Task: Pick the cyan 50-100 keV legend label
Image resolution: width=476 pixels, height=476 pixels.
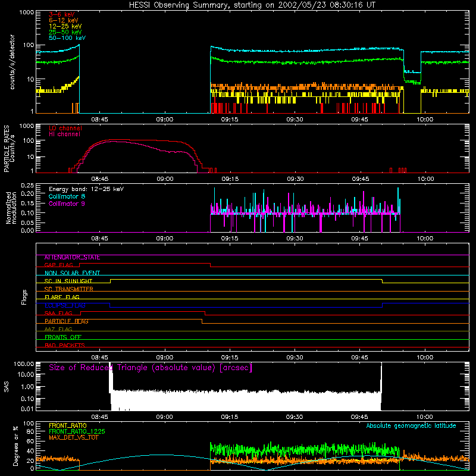Action: click(x=67, y=38)
